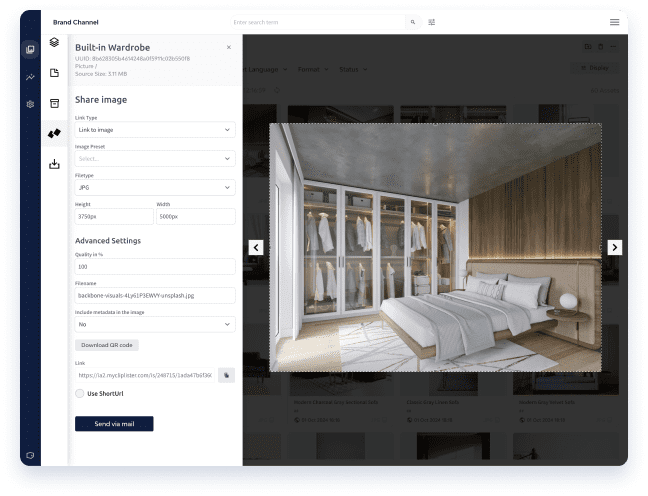Viewport: 648px width, 496px height.
Task: Toggle the Use ShortUrl option
Action: (x=79, y=393)
